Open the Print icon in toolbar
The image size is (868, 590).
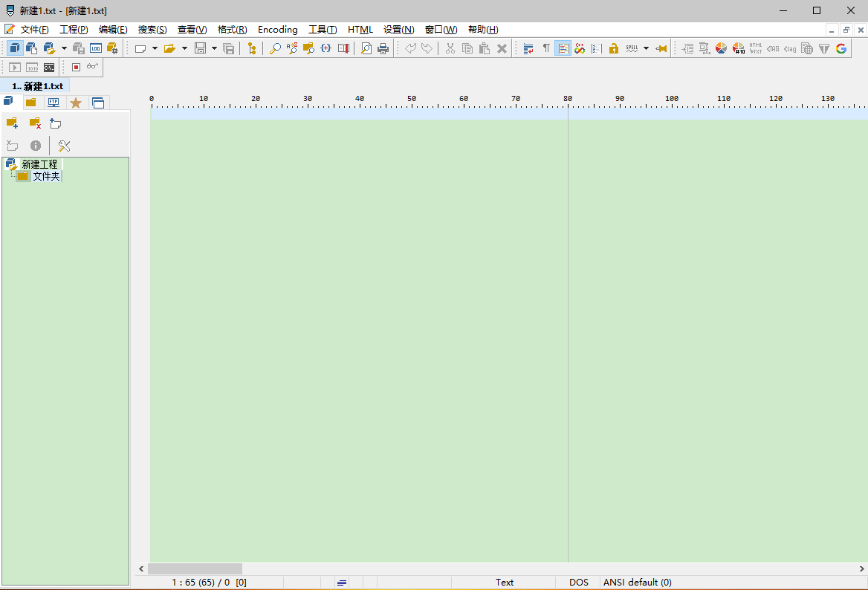pos(383,49)
